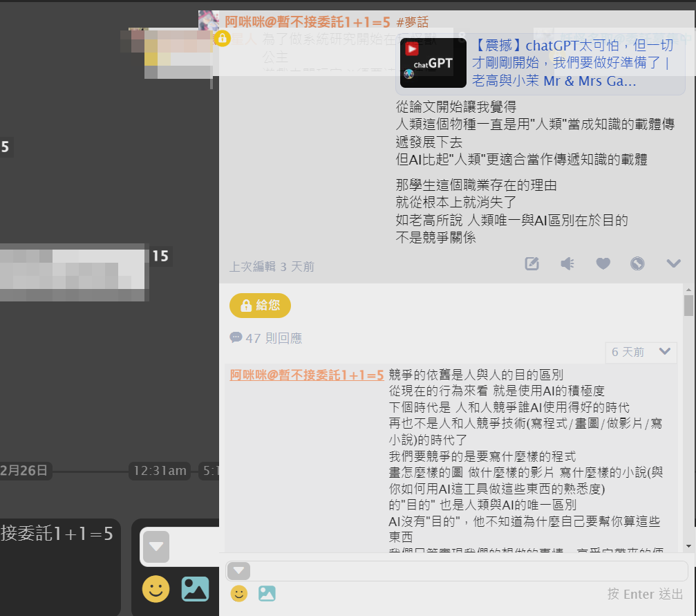Click the text line 從論文開始讓我覺得
Screen dimensions: 696x616
click(456, 106)
